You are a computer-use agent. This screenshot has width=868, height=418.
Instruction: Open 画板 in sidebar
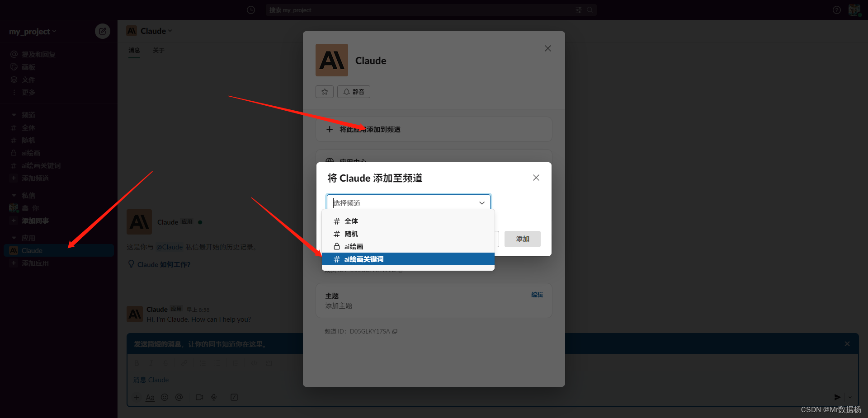tap(58, 67)
